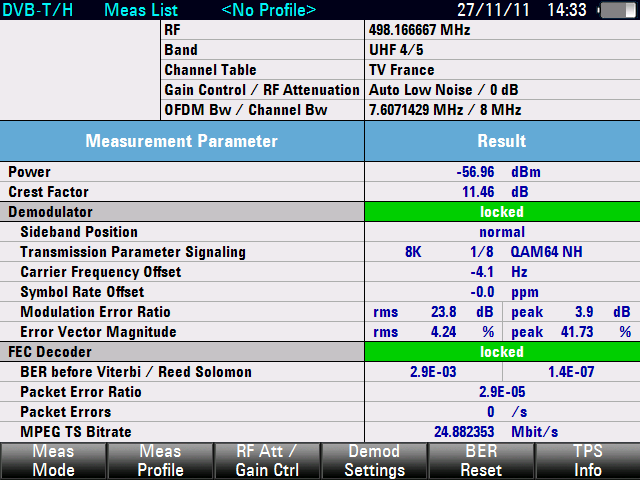This screenshot has height=480, width=640.
Task: Select the RF frequency value 498.166667 MHz
Action: 420,30
